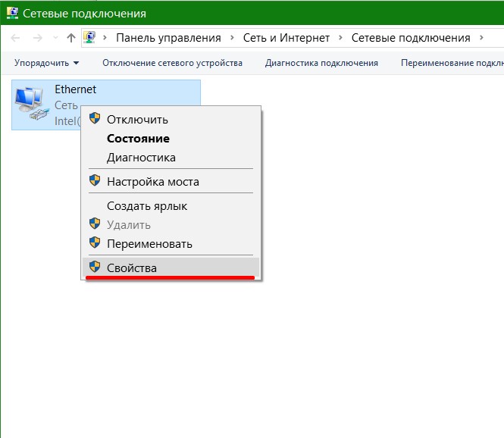Click the address bar network icon

pos(89,38)
